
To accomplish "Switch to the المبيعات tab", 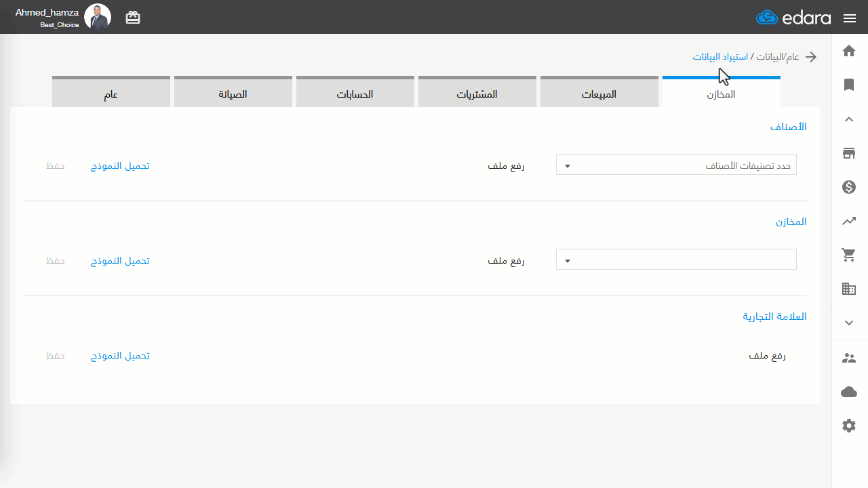I will point(599,91).
